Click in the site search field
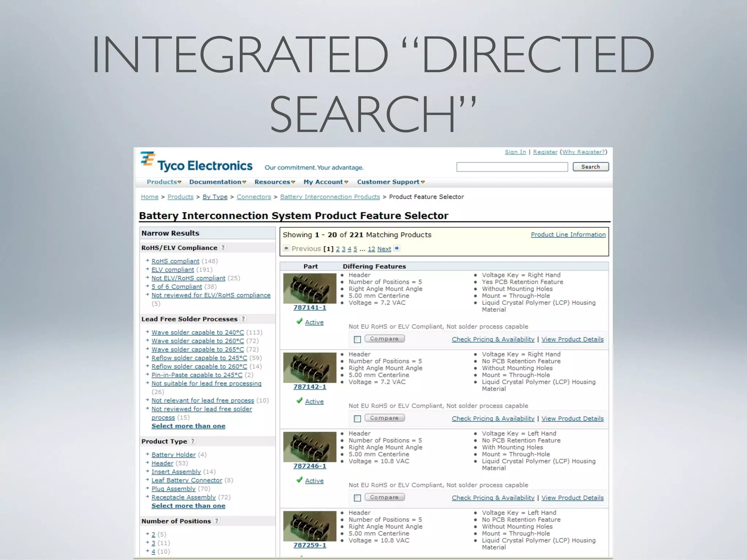747x560 pixels. (512, 167)
